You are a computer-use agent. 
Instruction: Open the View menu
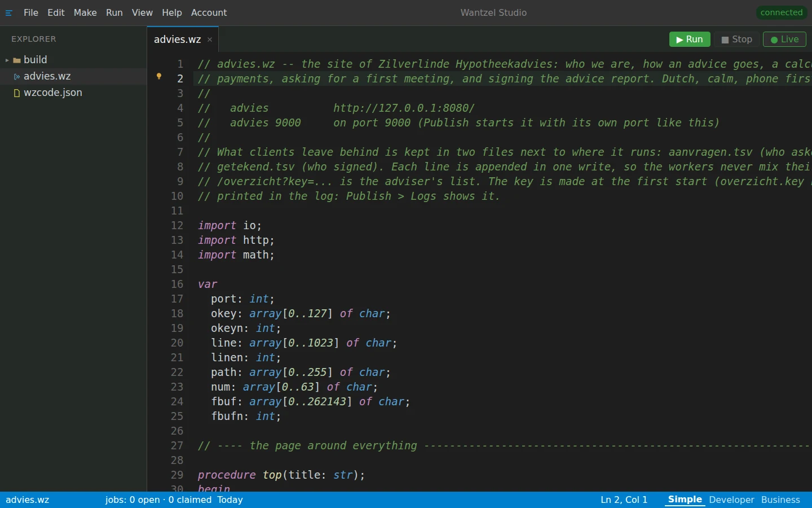click(x=142, y=12)
